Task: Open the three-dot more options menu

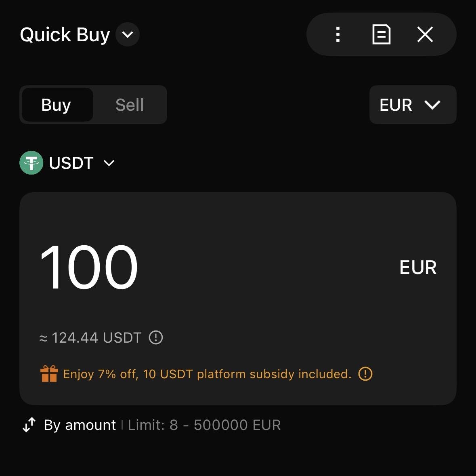Action: point(338,35)
